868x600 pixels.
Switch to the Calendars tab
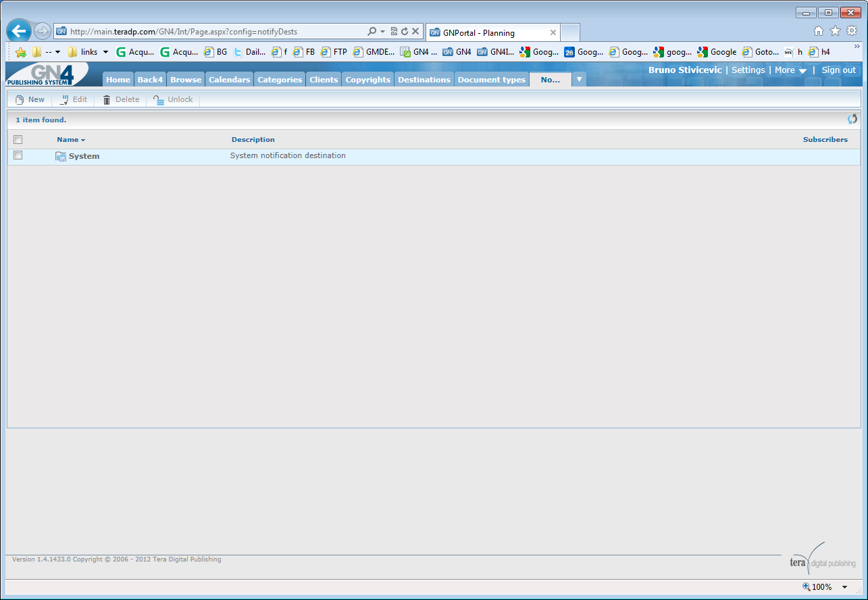click(230, 79)
